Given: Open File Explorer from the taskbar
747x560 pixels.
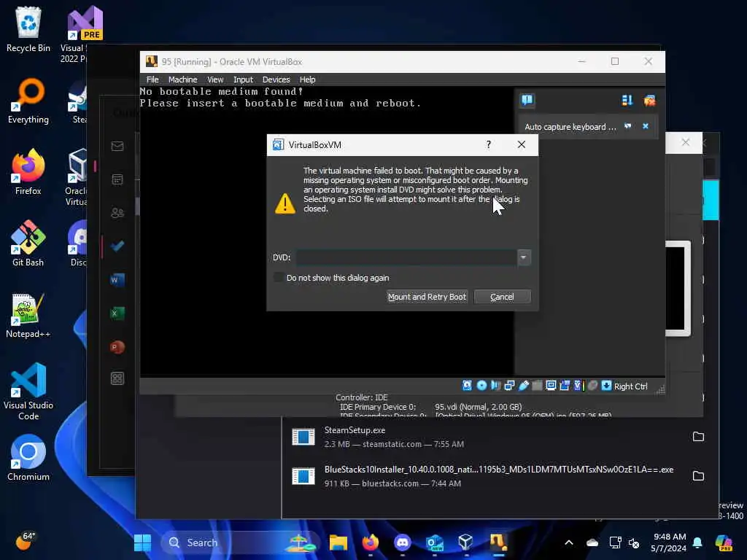Looking at the screenshot, I should click(x=338, y=542).
